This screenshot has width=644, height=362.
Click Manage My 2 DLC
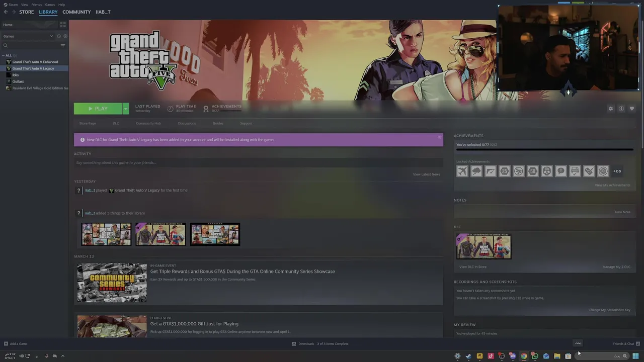click(x=616, y=267)
